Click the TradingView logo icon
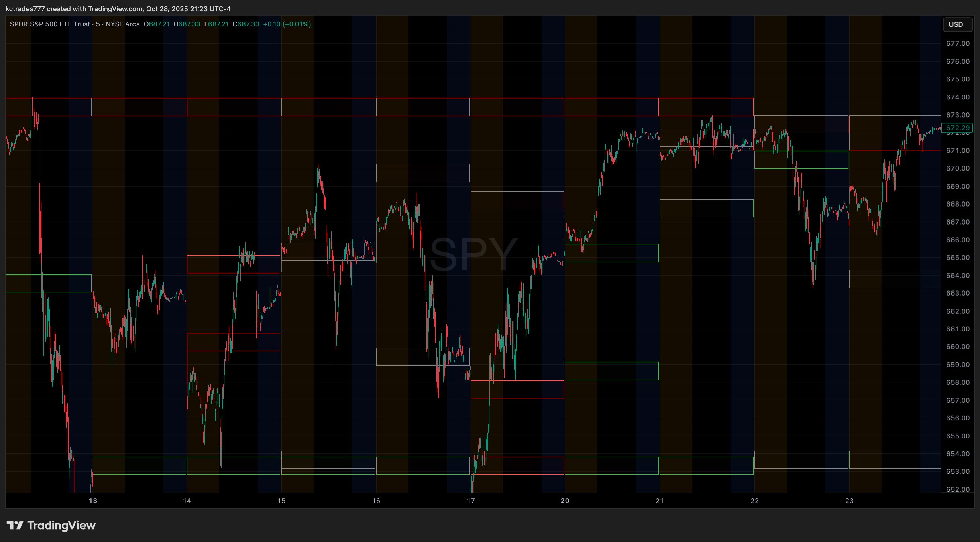Image resolution: width=980 pixels, height=542 pixels. pos(15,525)
